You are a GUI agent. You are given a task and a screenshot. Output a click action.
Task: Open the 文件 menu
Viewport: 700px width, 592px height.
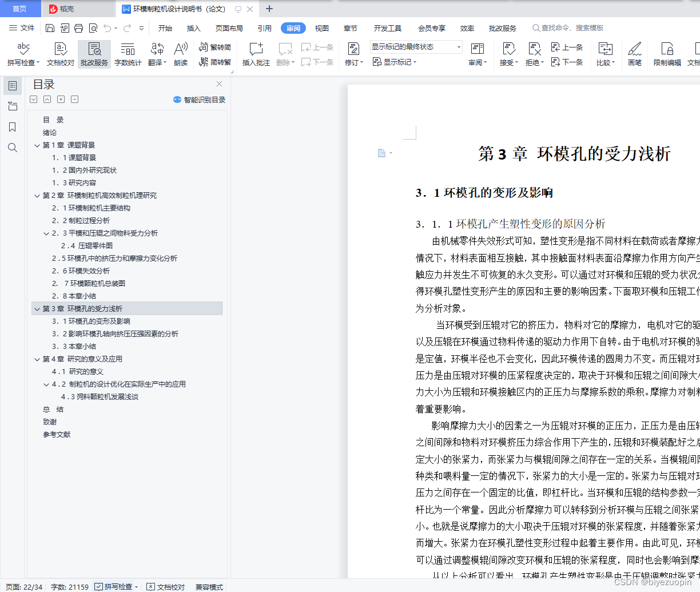coord(22,28)
